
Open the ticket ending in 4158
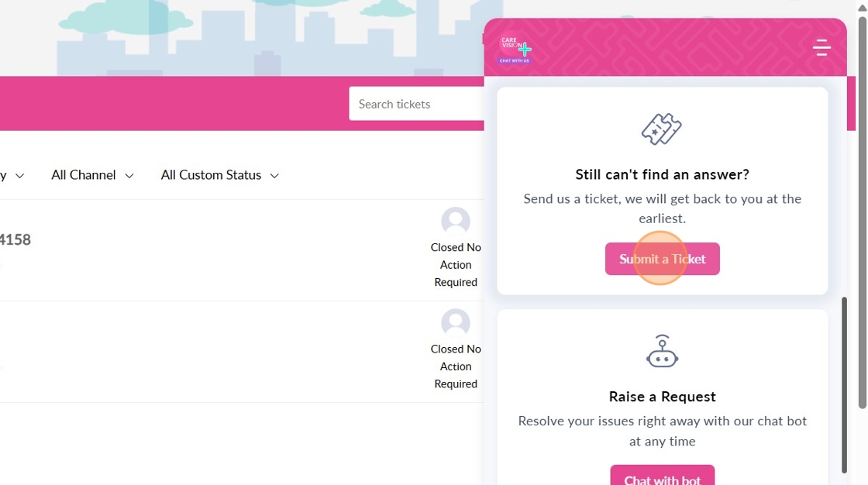point(15,239)
